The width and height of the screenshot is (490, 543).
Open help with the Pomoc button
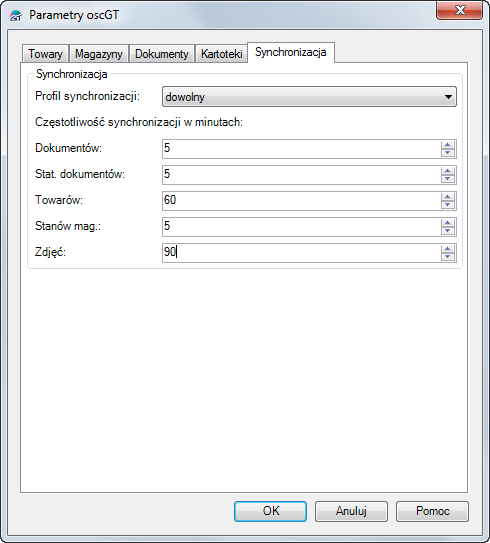click(x=433, y=511)
